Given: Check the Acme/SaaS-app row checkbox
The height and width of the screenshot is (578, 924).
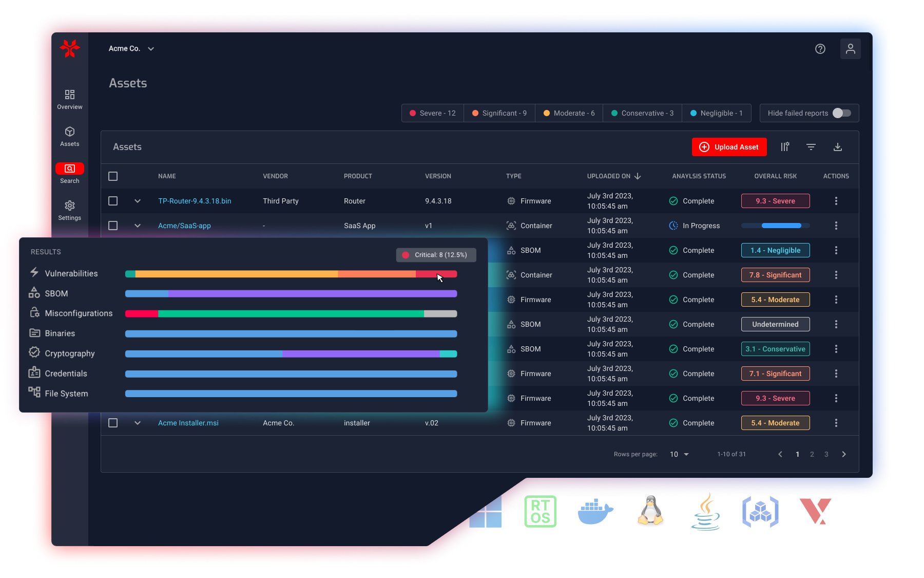Looking at the screenshot, I should 113,226.
